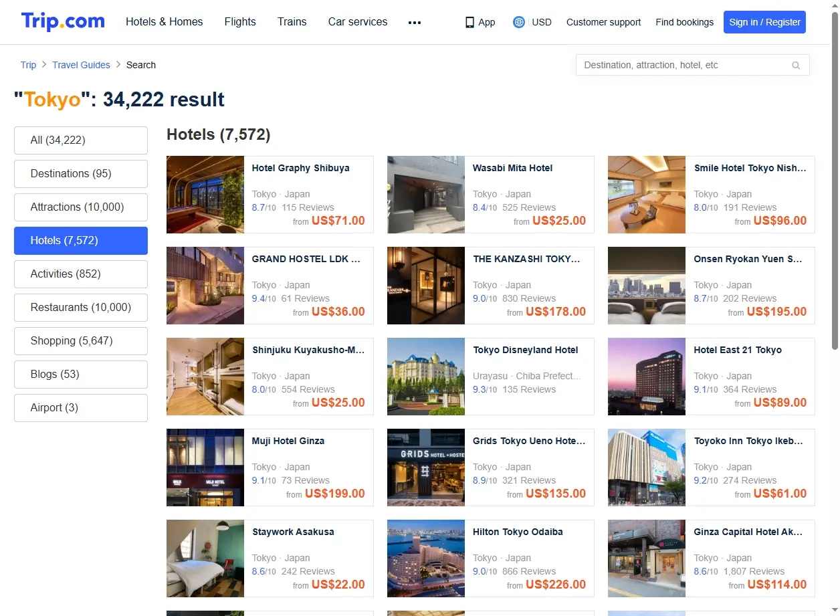840x616 pixels.
Task: Click 1,807 Reviews text
Action: [x=754, y=571]
